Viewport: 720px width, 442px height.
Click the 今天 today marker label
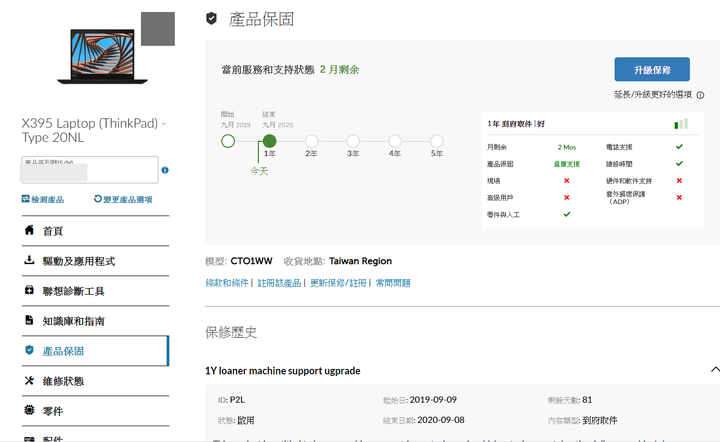coord(259,171)
